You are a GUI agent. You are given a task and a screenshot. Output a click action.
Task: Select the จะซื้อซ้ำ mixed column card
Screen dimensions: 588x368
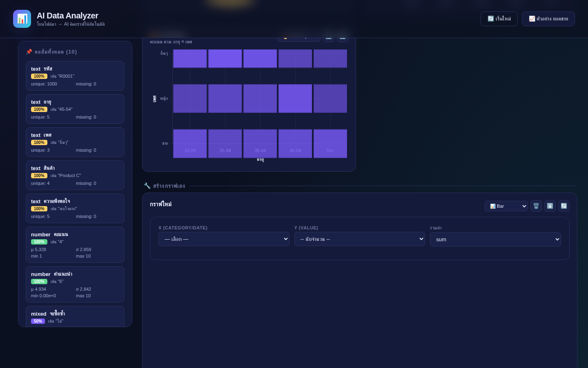coord(75,316)
